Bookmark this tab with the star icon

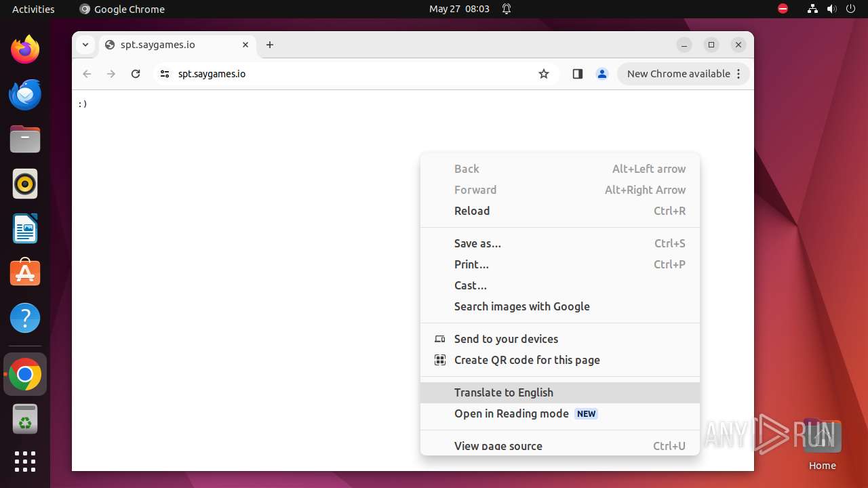[544, 74]
